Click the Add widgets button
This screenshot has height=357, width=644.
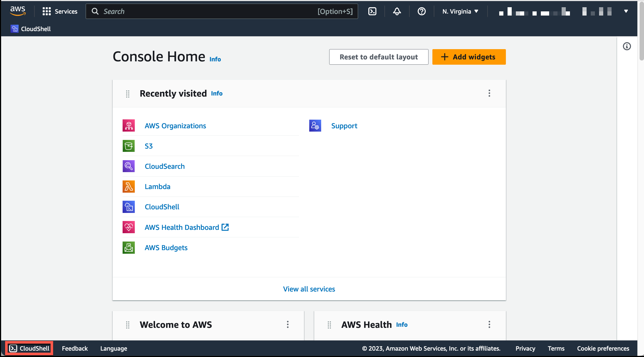tap(468, 57)
